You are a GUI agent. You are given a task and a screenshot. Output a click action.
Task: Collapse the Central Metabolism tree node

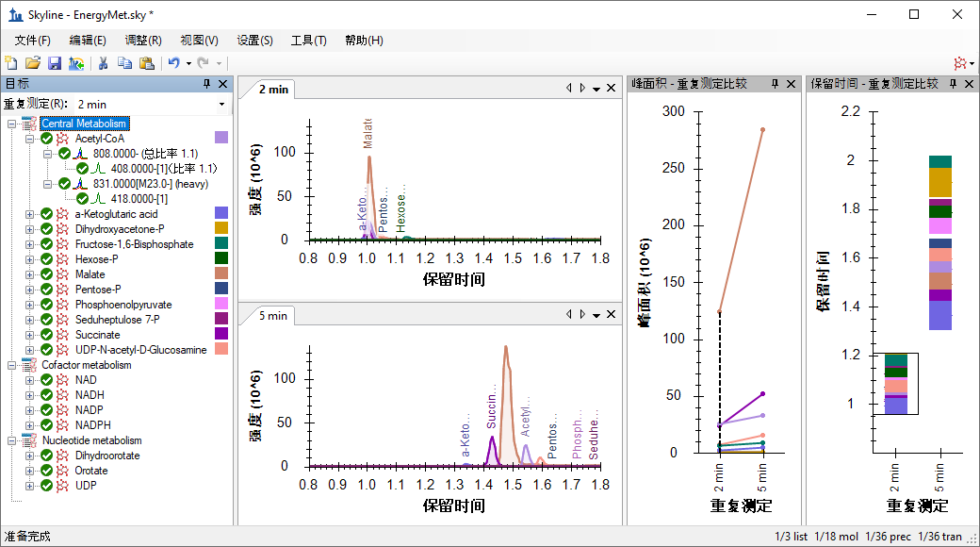click(11, 124)
